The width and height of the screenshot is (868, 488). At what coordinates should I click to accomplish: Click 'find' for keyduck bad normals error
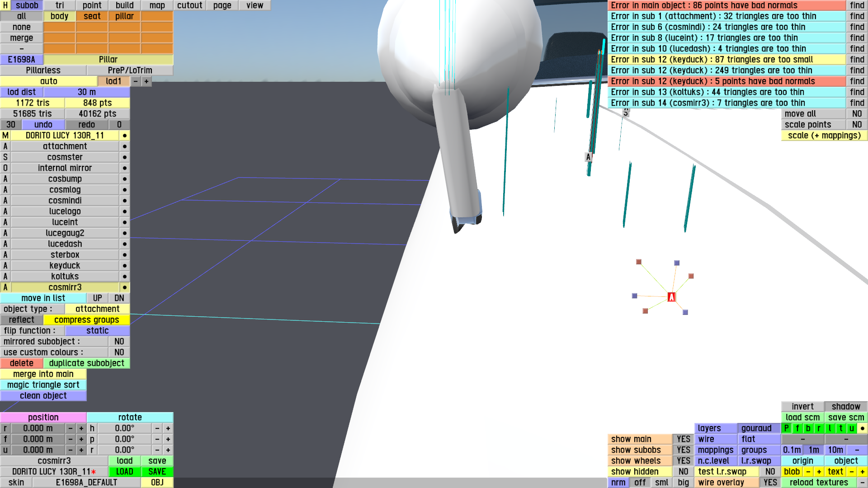click(857, 81)
